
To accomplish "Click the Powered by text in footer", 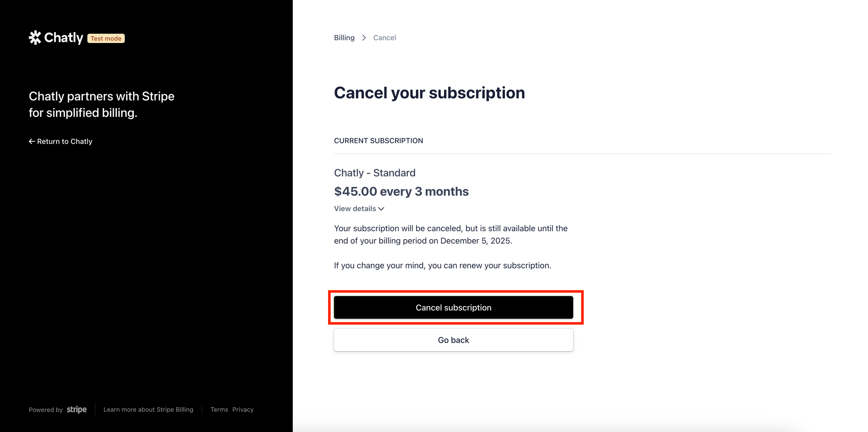I will (46, 410).
